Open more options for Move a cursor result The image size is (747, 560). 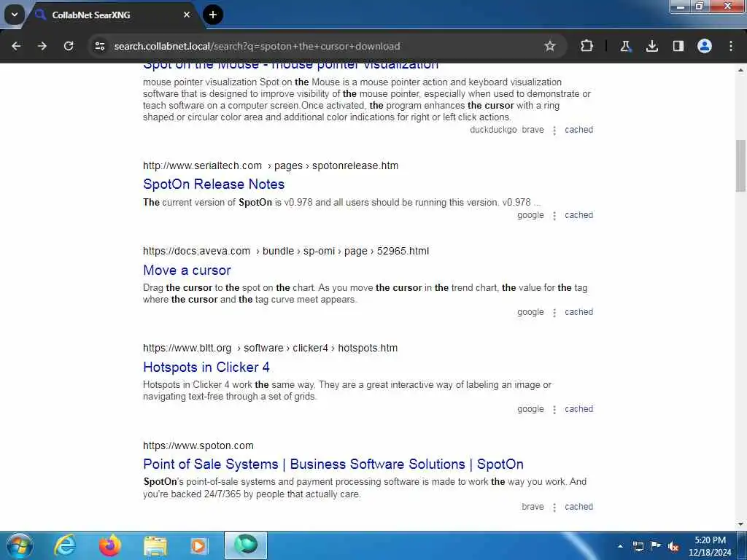pyautogui.click(x=554, y=313)
